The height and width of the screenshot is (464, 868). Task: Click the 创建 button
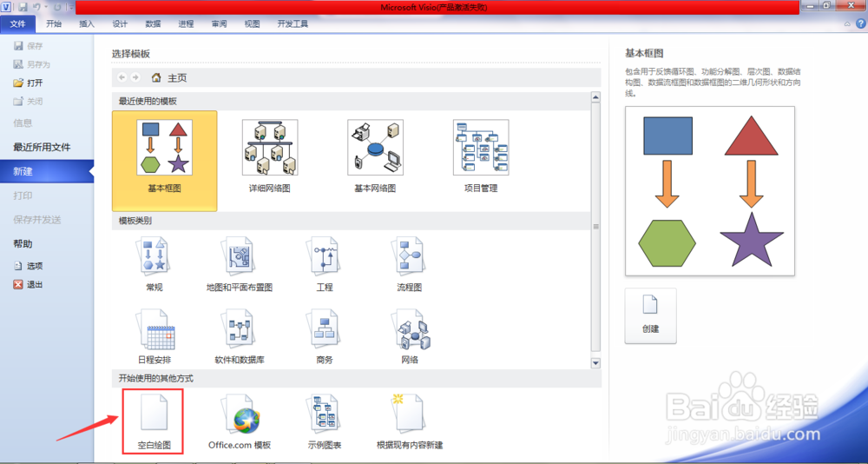650,316
